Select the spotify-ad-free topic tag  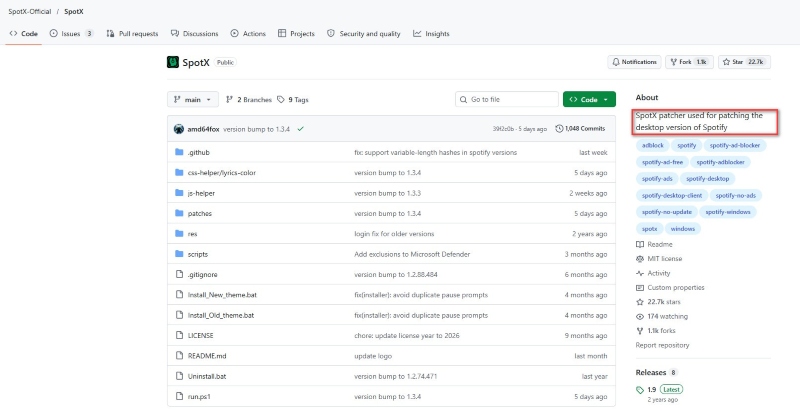tap(662, 162)
